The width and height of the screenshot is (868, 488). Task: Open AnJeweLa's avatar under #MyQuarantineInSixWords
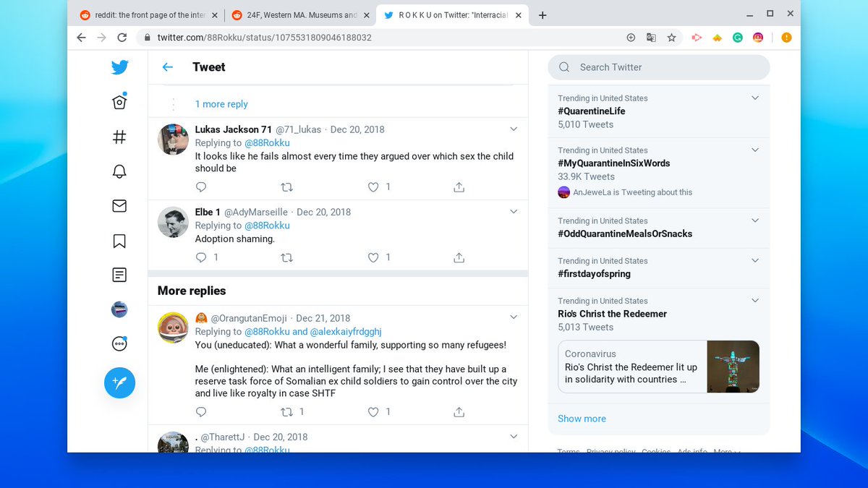point(564,192)
